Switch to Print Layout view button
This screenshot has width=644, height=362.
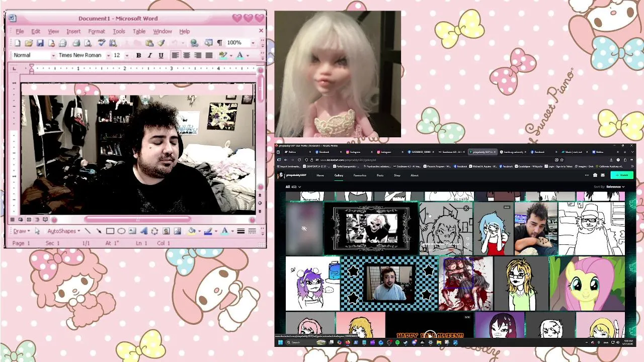29,220
